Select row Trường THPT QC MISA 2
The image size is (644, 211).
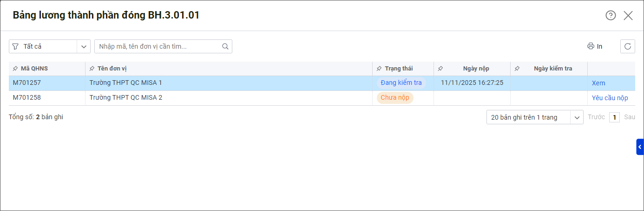(x=322, y=98)
